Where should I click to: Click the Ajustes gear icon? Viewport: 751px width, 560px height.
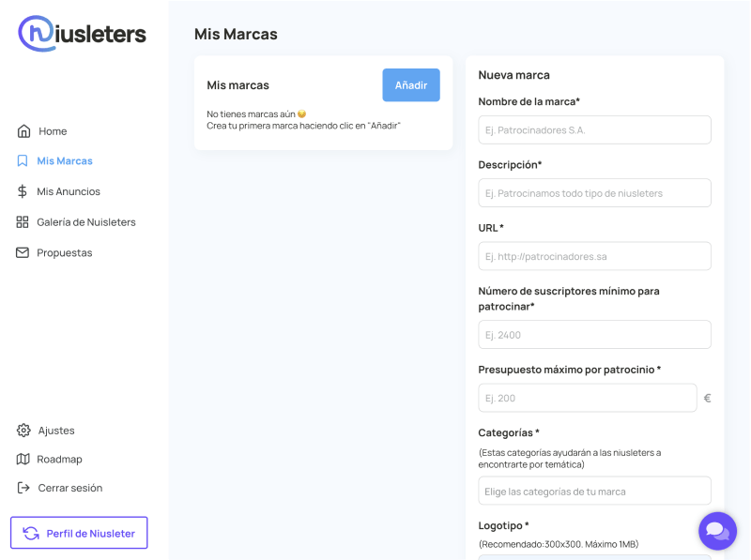pyautogui.click(x=23, y=431)
